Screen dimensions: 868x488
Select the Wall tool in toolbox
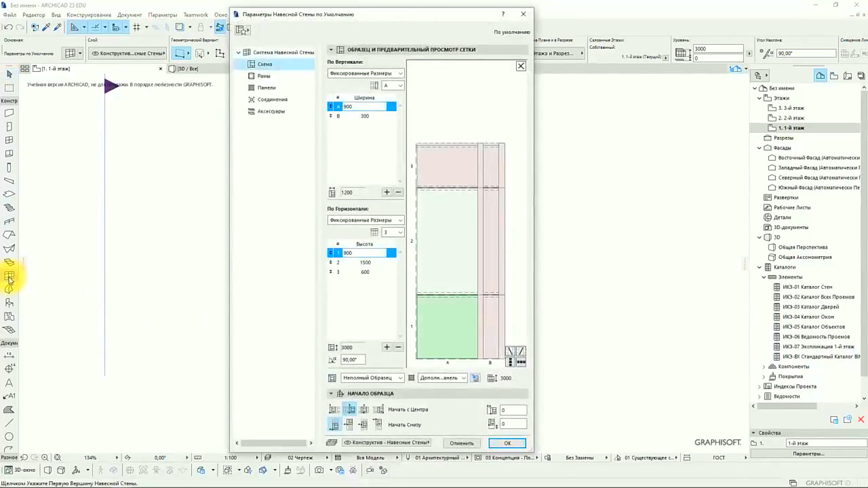point(9,113)
